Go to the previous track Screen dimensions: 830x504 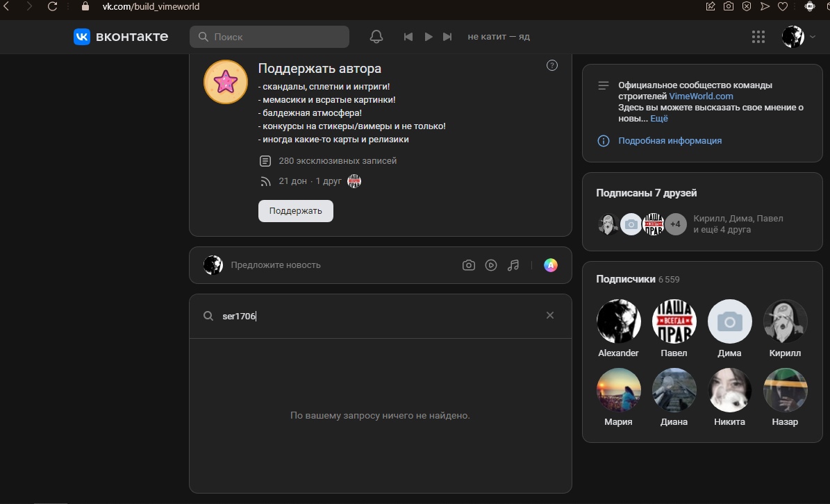pos(408,37)
